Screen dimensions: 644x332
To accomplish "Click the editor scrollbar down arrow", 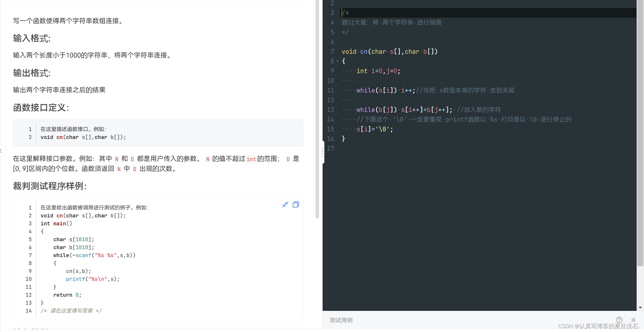I will point(640,308).
